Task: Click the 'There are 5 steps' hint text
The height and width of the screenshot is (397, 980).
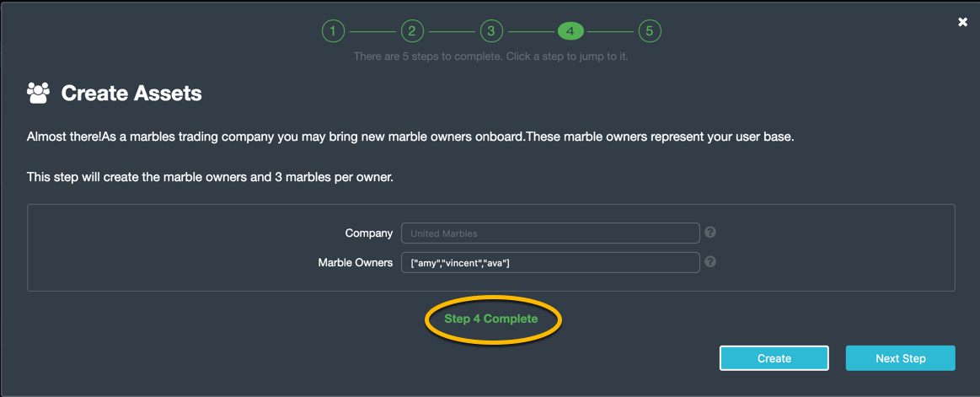Action: click(x=491, y=56)
